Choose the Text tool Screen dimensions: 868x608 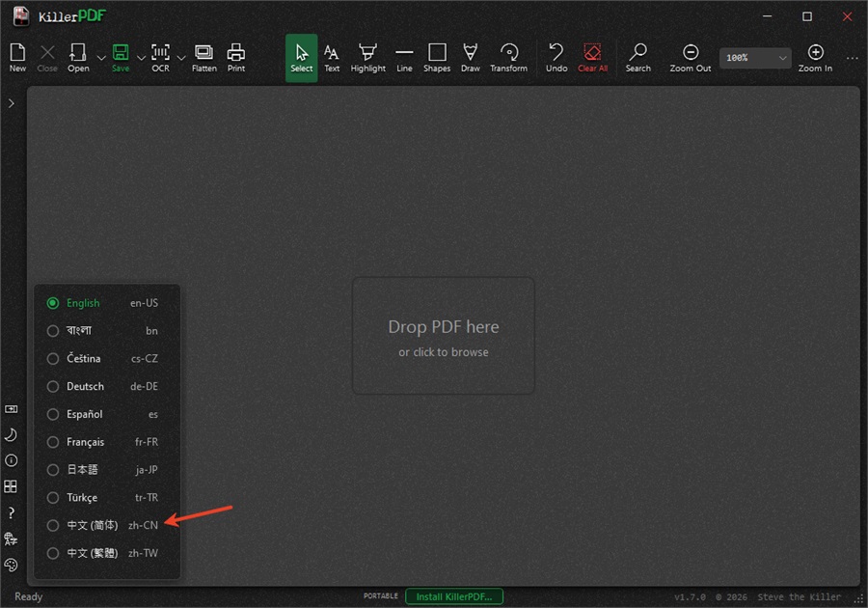[332, 58]
